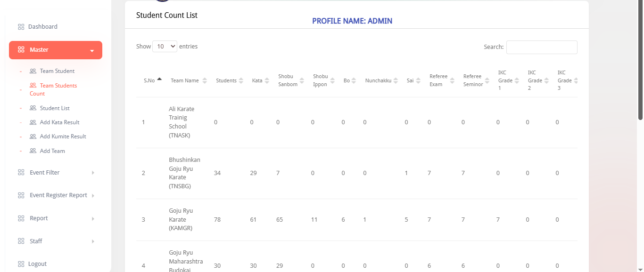
Task: Open the entries per page dropdown
Action: (x=165, y=47)
